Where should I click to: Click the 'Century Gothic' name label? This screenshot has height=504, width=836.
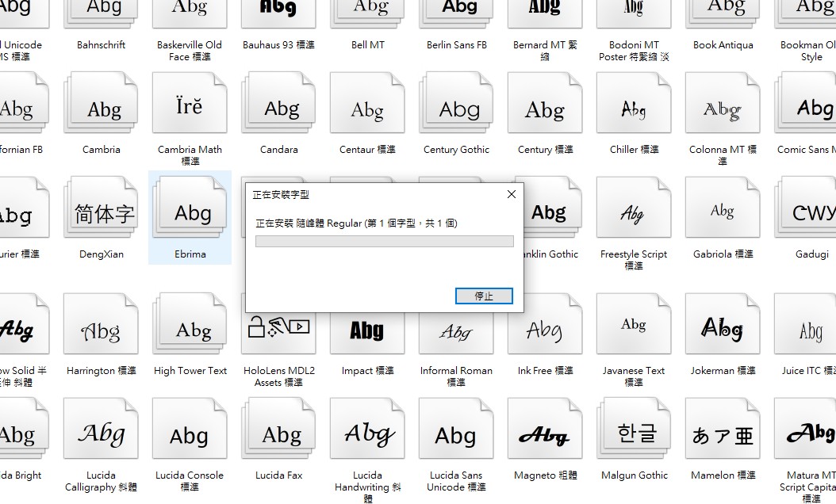[456, 150]
